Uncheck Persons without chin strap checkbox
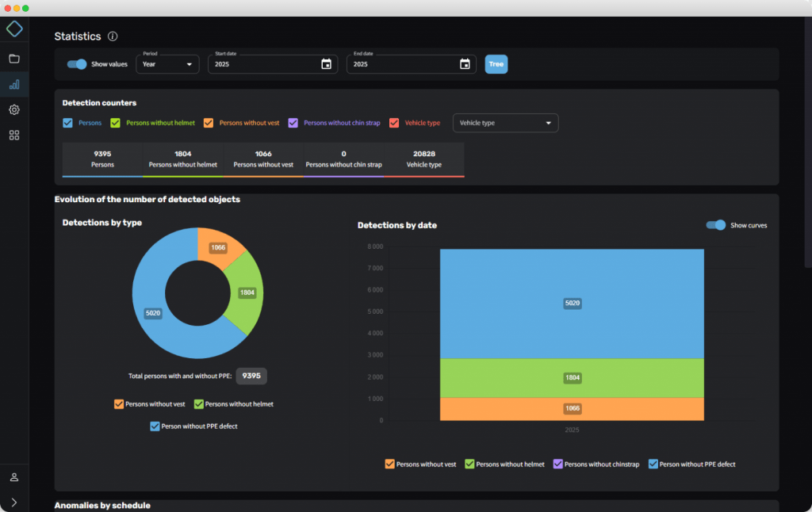The width and height of the screenshot is (812, 512). tap(293, 123)
